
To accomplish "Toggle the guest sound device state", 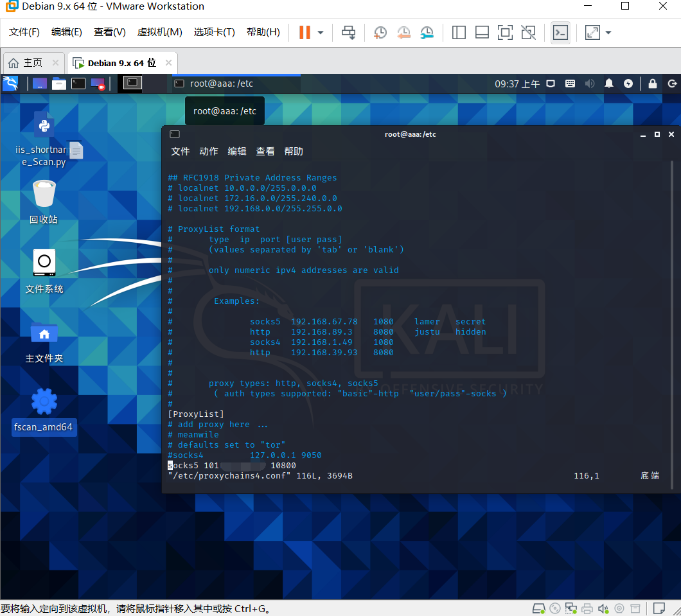I will coord(603,608).
